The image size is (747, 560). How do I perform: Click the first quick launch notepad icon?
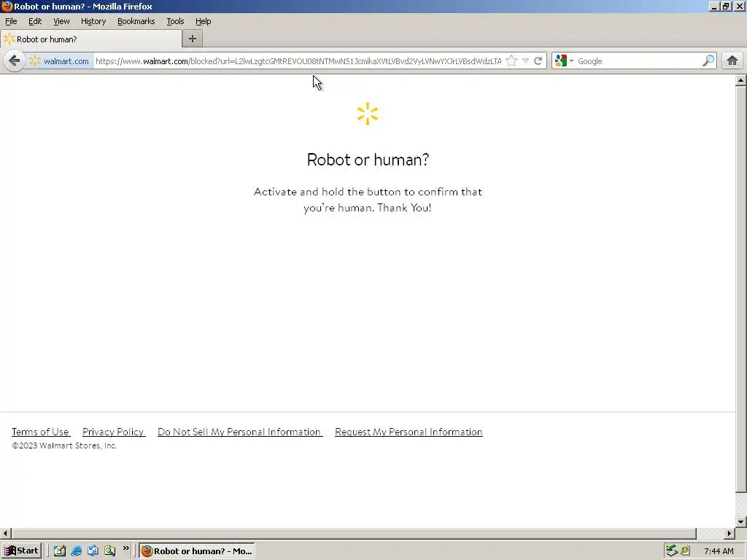(60, 551)
